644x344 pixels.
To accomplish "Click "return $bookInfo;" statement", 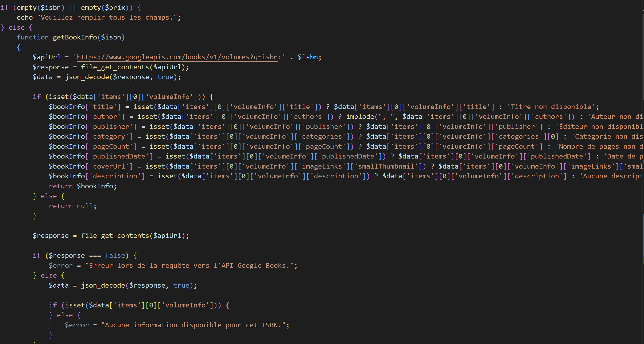I will pos(83,186).
